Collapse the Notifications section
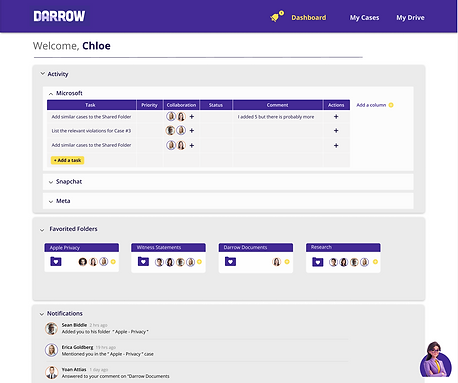The image size is (458, 383). [42, 314]
